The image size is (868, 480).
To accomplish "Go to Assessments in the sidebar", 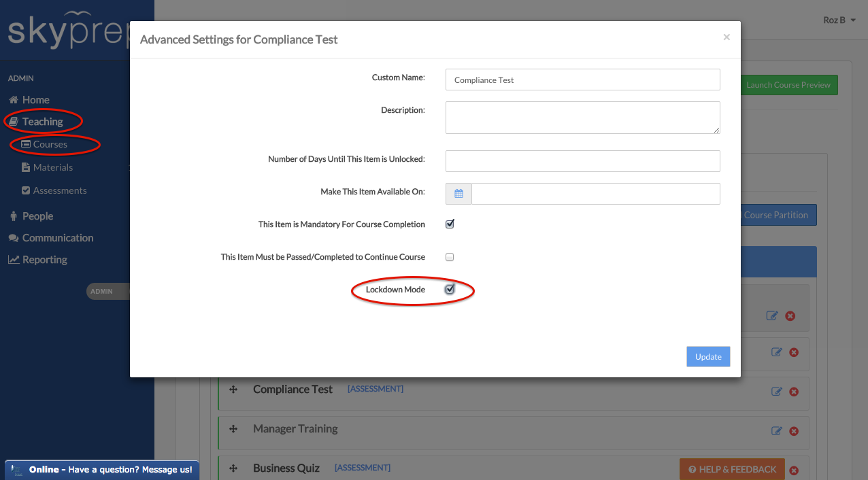I will pos(59,191).
